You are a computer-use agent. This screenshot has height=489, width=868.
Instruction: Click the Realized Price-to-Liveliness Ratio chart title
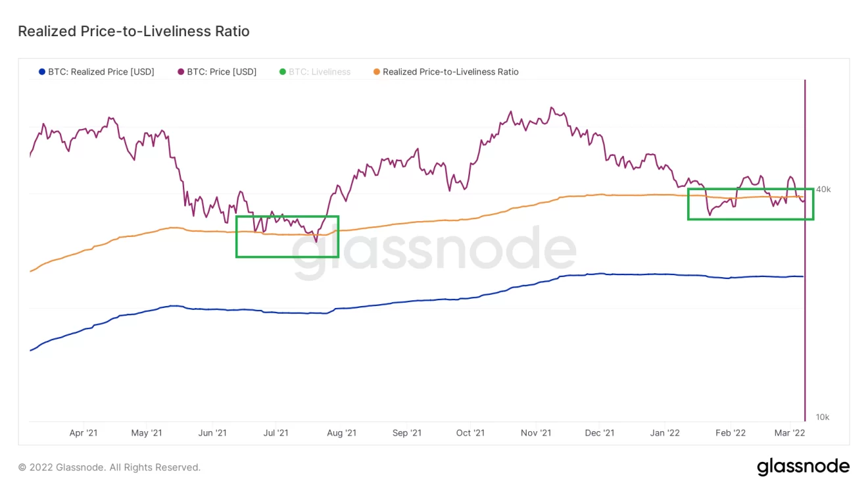click(133, 31)
